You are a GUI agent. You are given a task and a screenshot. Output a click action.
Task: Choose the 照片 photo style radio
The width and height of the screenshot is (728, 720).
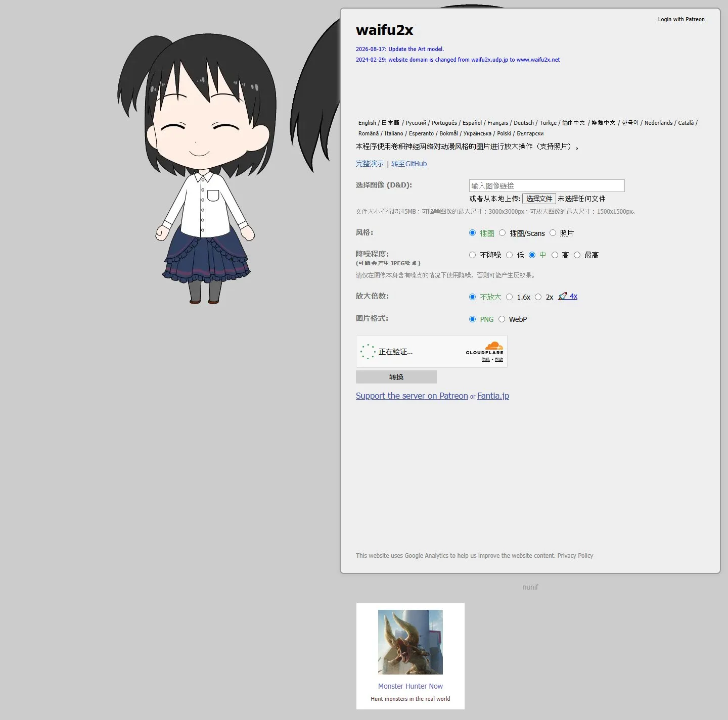[x=553, y=233]
